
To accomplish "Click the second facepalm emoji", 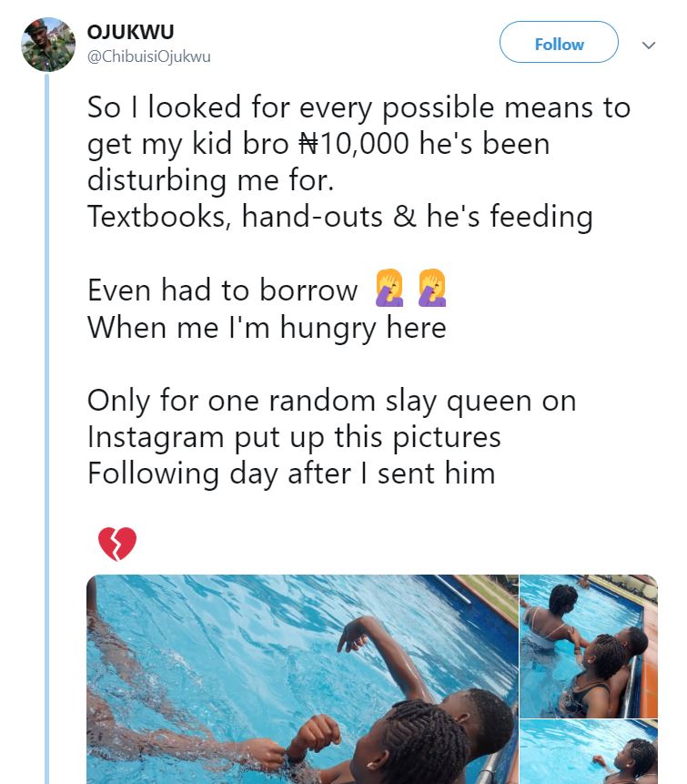I will 431,290.
